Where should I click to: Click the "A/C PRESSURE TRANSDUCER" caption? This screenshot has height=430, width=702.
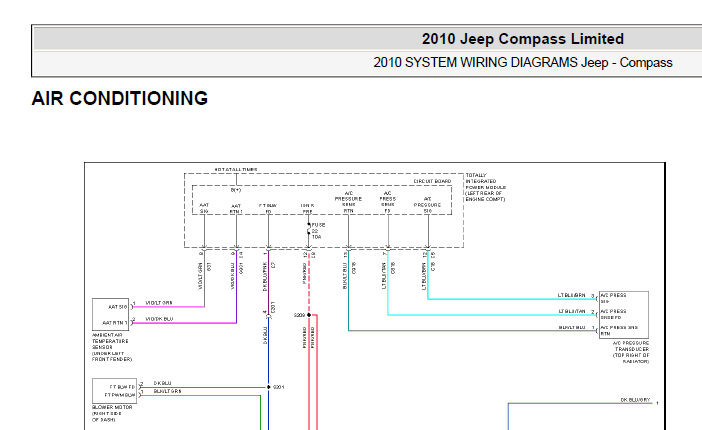631,352
